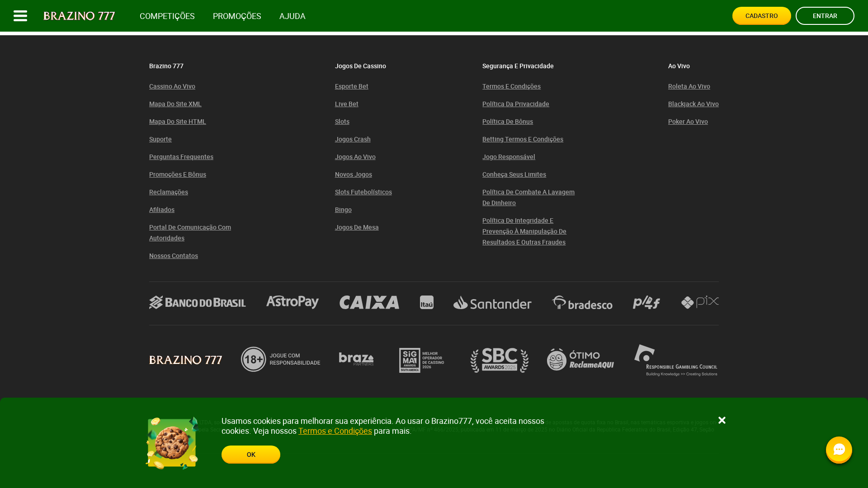
Task: Click the Santander payment logo
Action: click(492, 302)
